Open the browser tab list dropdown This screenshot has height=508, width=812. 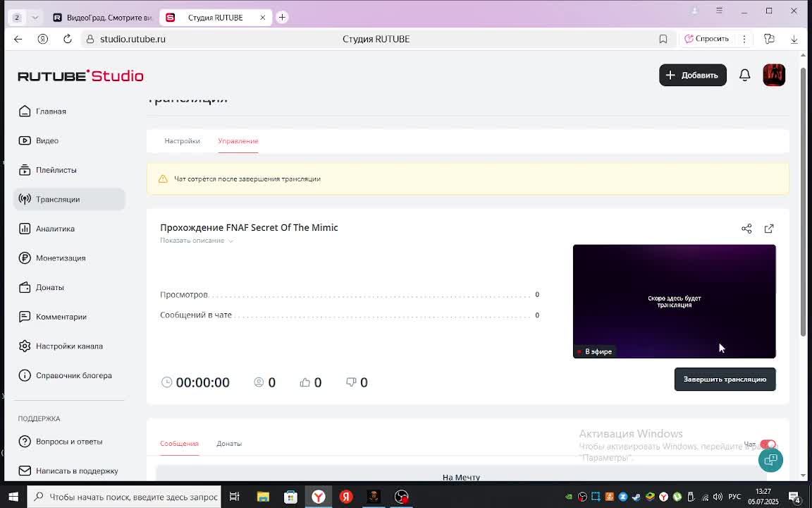35,18
